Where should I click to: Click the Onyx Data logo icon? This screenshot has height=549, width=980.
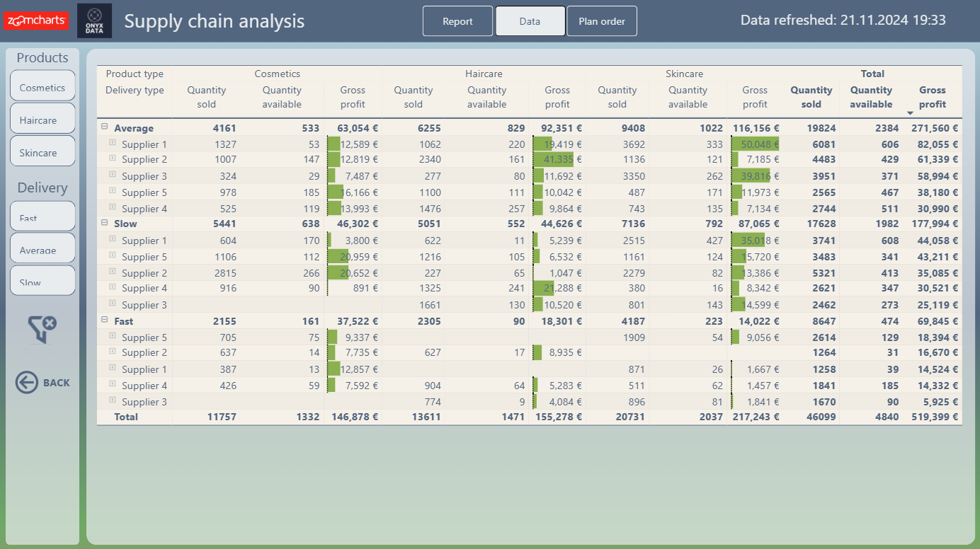[x=94, y=21]
